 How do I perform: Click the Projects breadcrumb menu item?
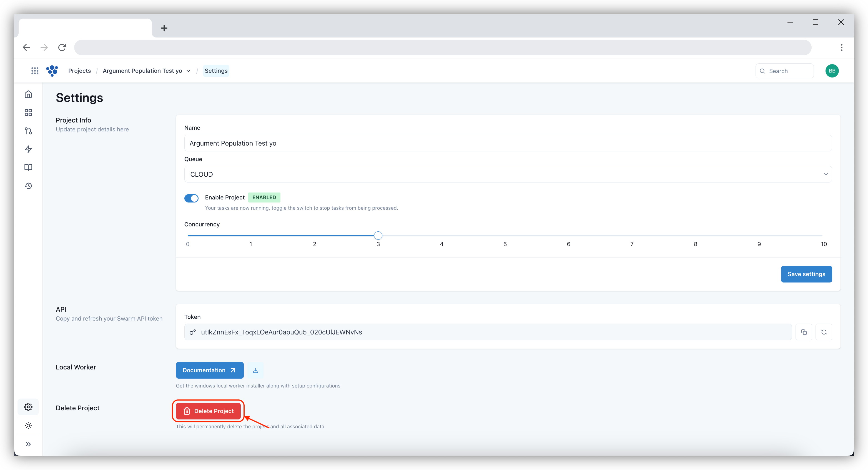pos(80,71)
